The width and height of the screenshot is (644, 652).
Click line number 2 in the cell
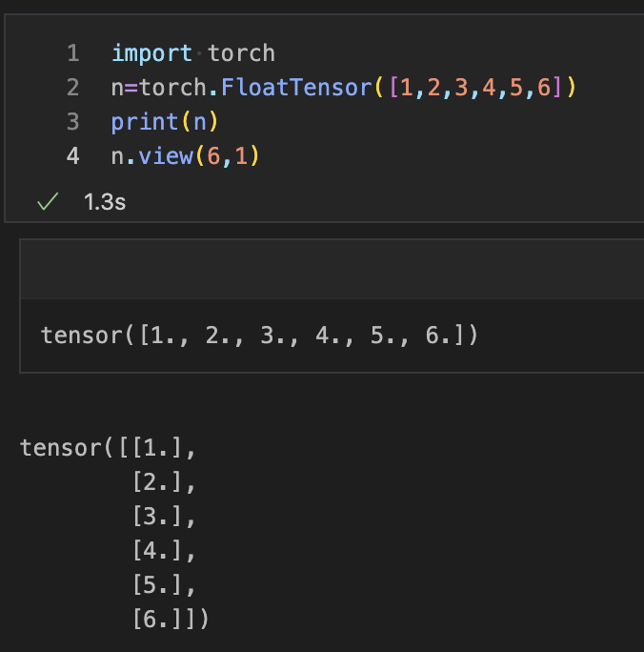(x=73, y=88)
